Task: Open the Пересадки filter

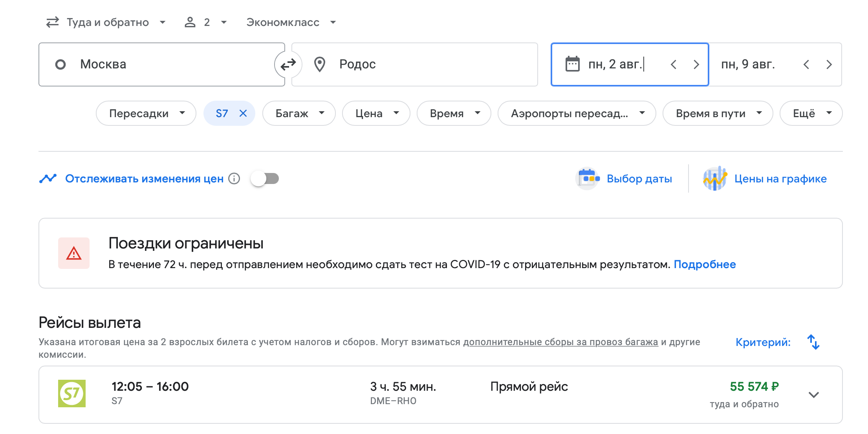Action: (146, 113)
